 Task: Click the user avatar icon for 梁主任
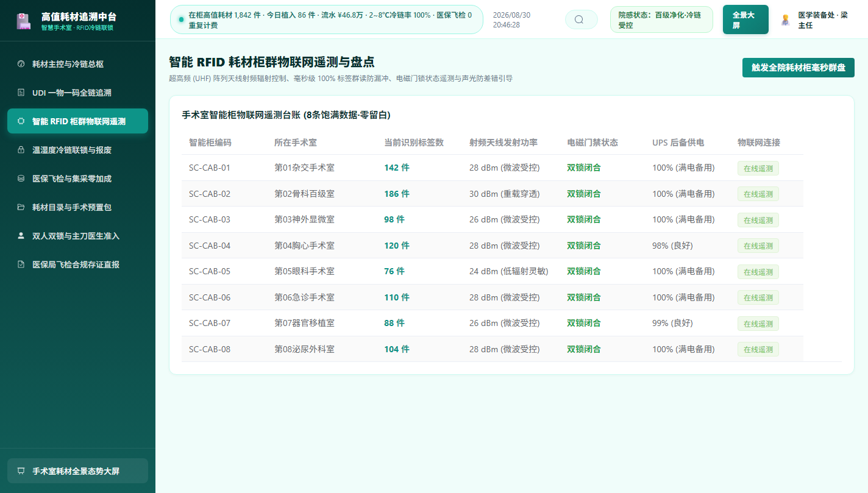(x=785, y=20)
